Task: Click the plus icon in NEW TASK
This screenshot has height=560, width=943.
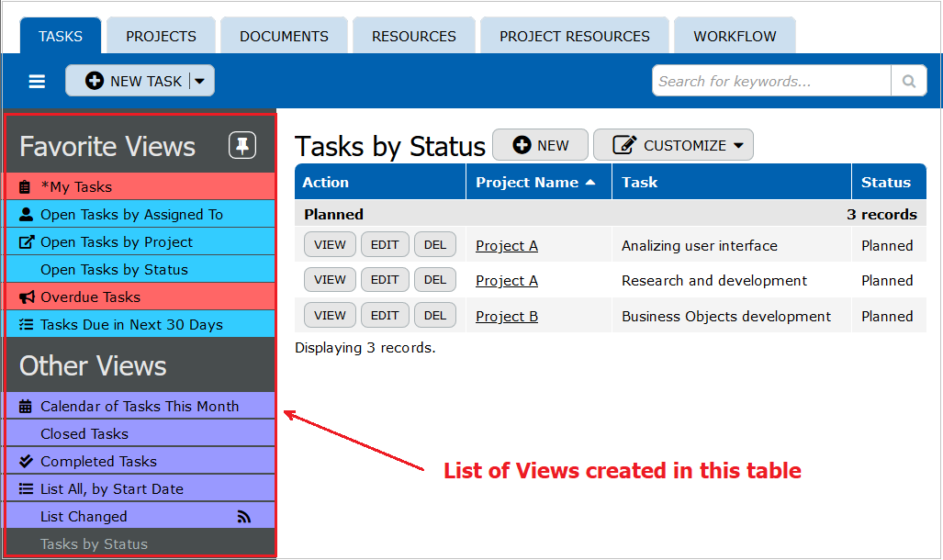Action: 95,81
